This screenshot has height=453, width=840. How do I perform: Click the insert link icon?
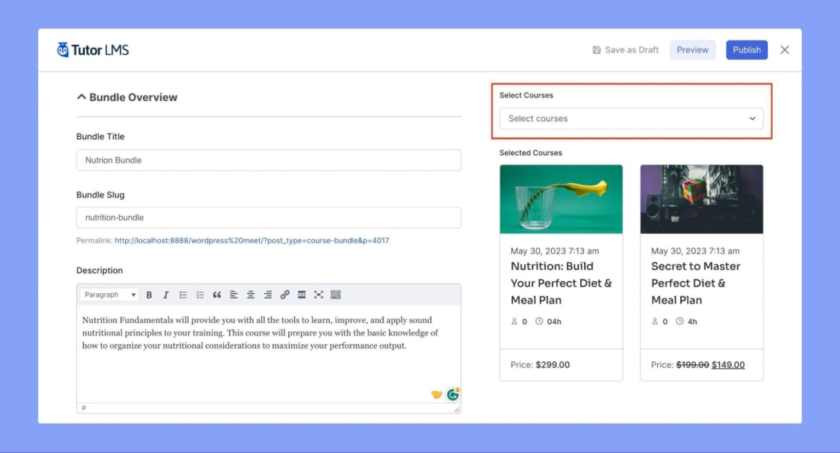pos(285,295)
